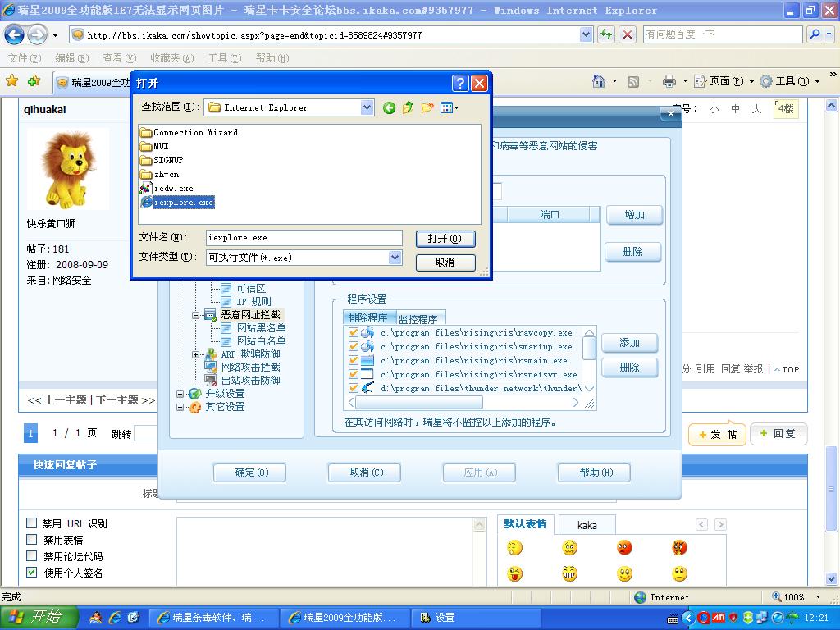Open the 文件类型 file type dropdown
This screenshot has width=840, height=630.
pyautogui.click(x=395, y=258)
